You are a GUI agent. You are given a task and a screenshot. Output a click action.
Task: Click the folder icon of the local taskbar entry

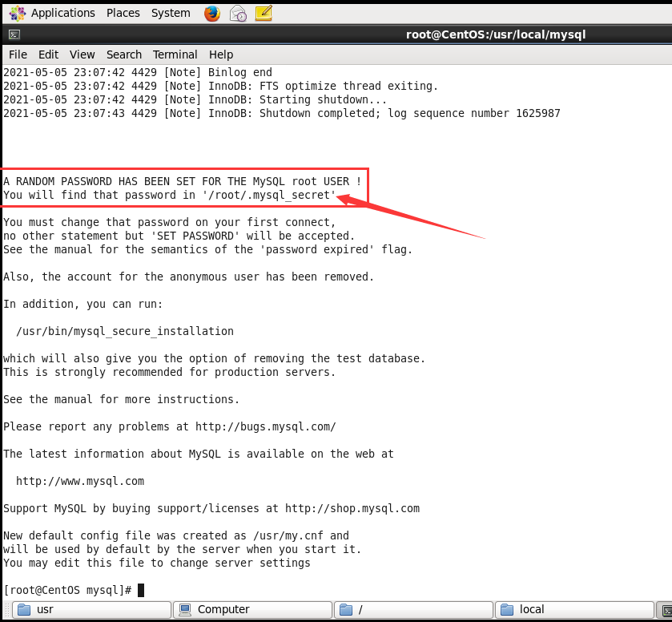point(507,609)
